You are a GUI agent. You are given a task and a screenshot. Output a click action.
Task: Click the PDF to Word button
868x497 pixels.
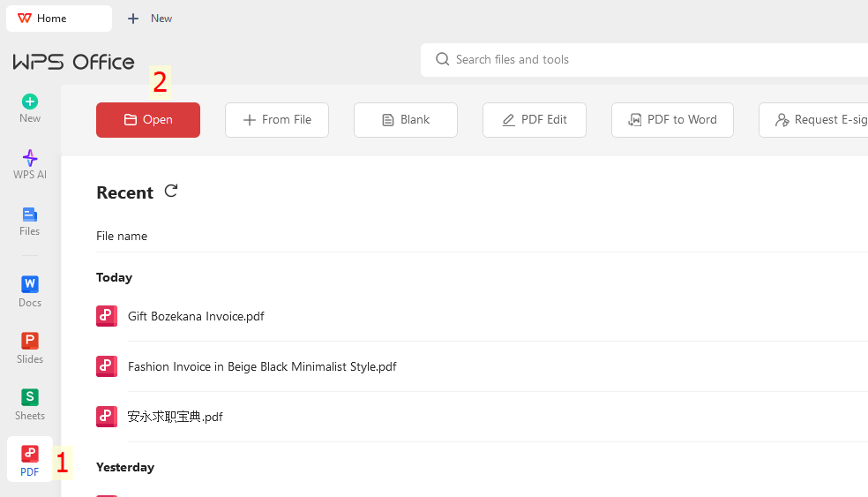(672, 120)
